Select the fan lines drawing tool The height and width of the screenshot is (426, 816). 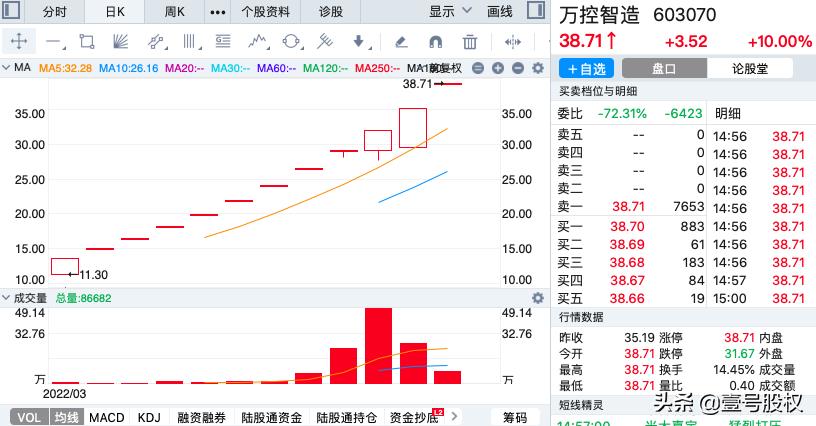click(x=121, y=42)
